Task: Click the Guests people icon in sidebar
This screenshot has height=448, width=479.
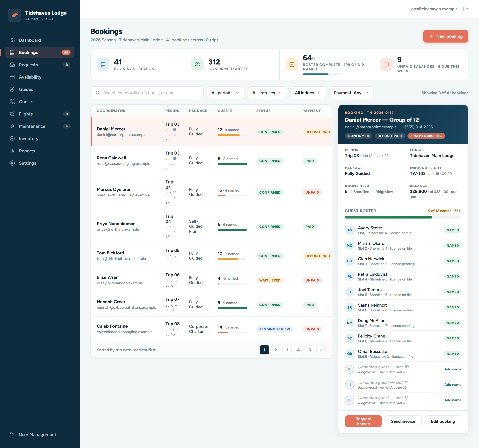Action: [12, 101]
